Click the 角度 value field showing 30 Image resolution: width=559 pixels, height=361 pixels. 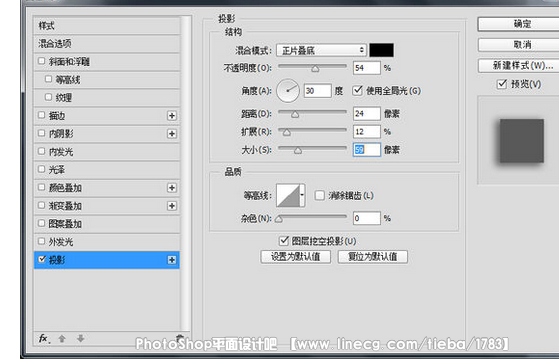tap(318, 91)
